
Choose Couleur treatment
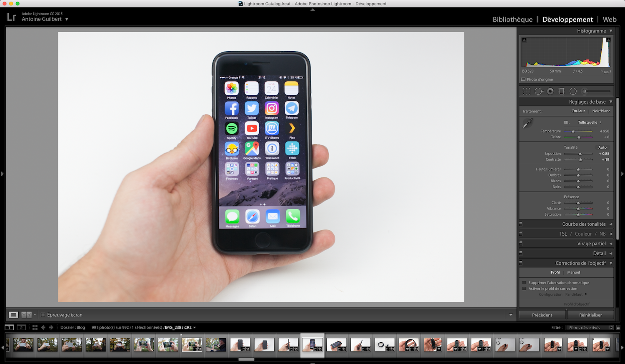coord(578,111)
